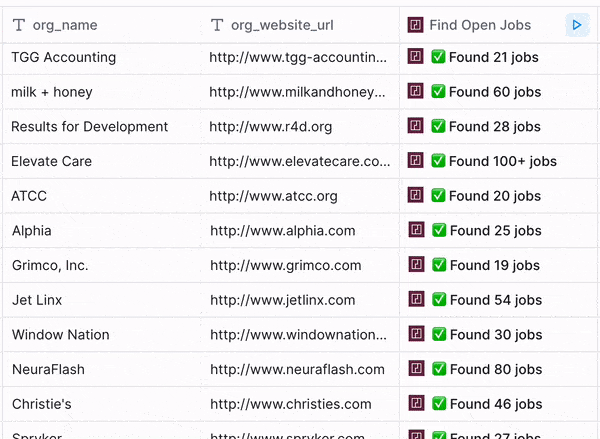Click the green checkmark next to Found 46 jobs
Viewport: 600px width, 439px height.
coord(439,403)
